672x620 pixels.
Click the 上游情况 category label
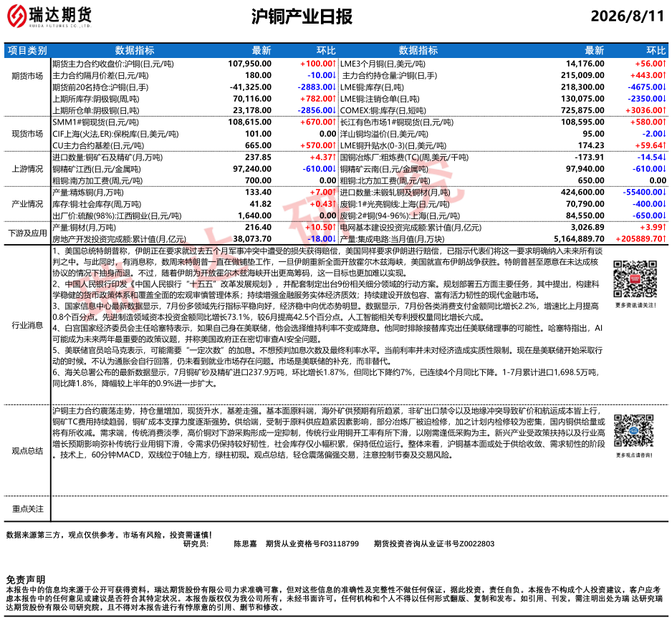click(x=27, y=169)
